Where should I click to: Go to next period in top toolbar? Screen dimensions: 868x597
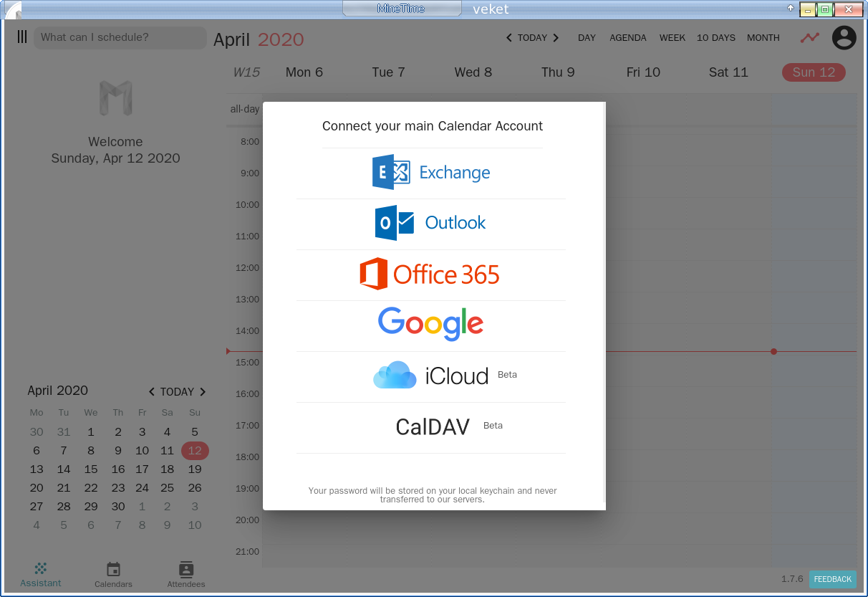click(556, 38)
